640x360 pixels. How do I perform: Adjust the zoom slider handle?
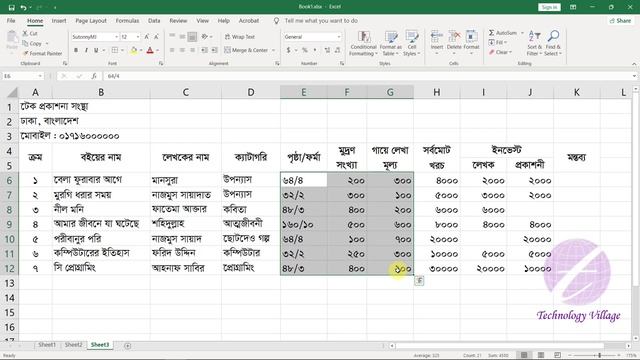point(599,356)
